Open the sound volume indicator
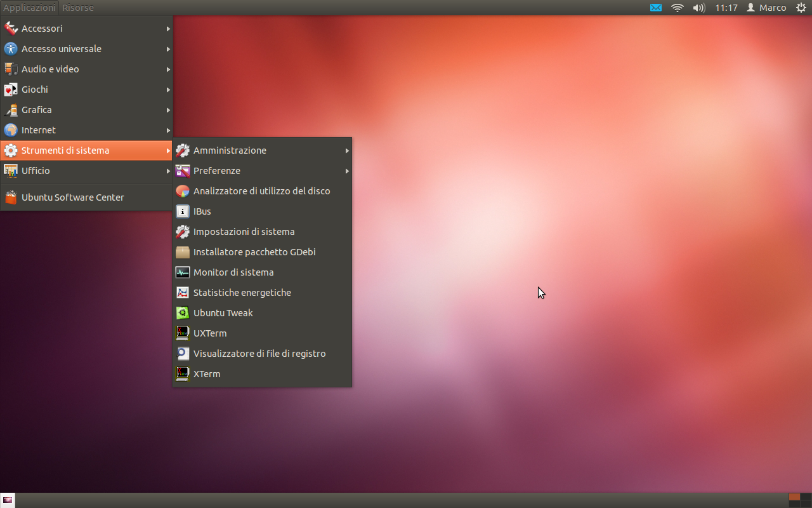This screenshot has width=812, height=508. coord(699,8)
